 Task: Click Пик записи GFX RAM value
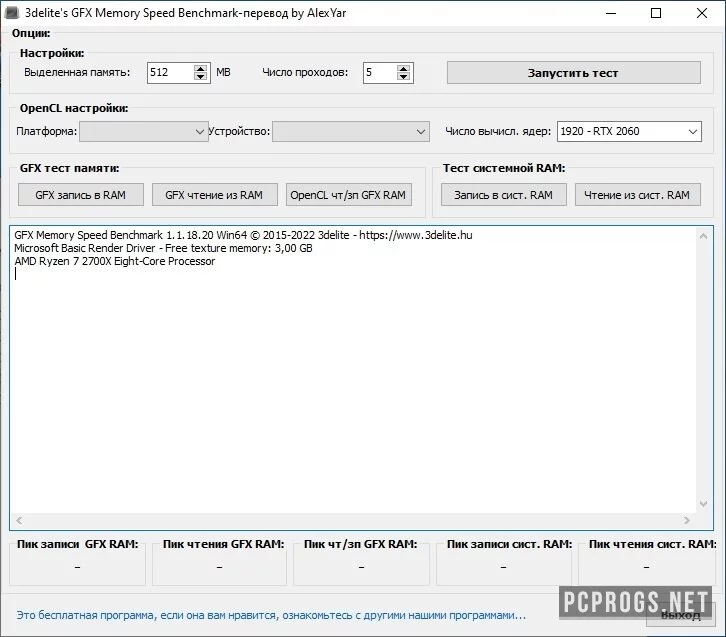[77, 567]
